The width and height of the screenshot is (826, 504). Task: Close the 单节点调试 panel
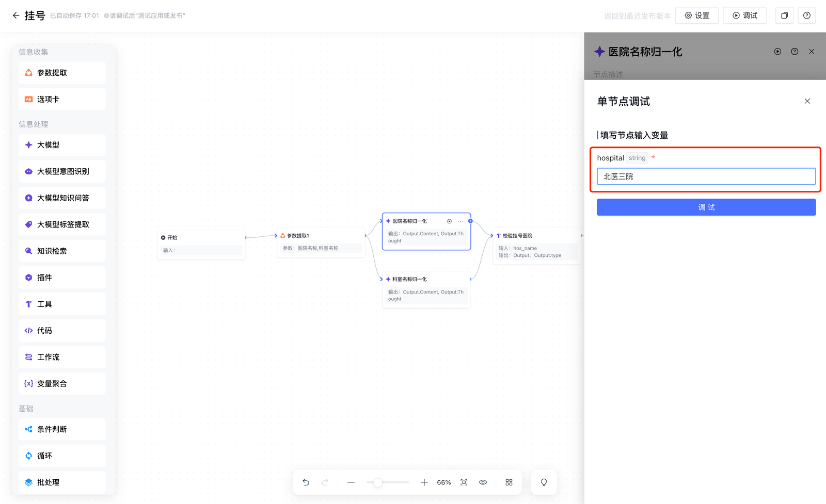[x=807, y=101]
